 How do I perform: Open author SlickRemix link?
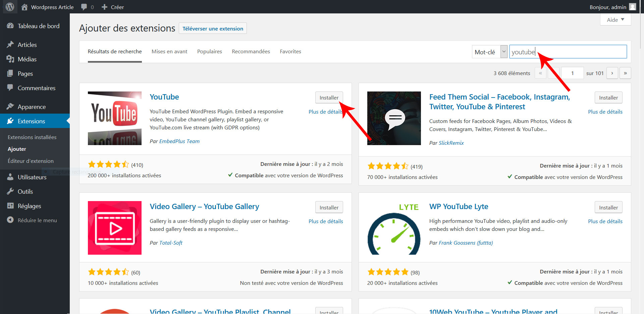(451, 143)
